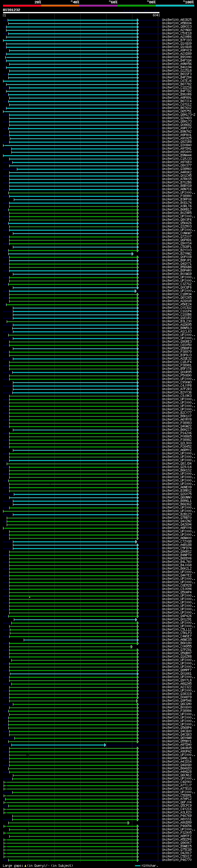Viewport: 197px width, 868px height.
Task: Click the query end position 604
Action: [x=155, y=15]
